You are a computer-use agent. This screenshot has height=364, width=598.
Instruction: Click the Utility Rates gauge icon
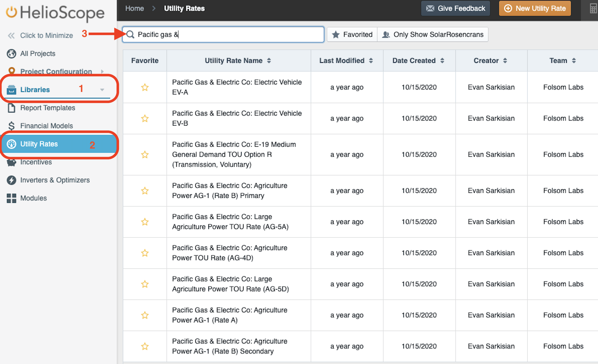(11, 144)
